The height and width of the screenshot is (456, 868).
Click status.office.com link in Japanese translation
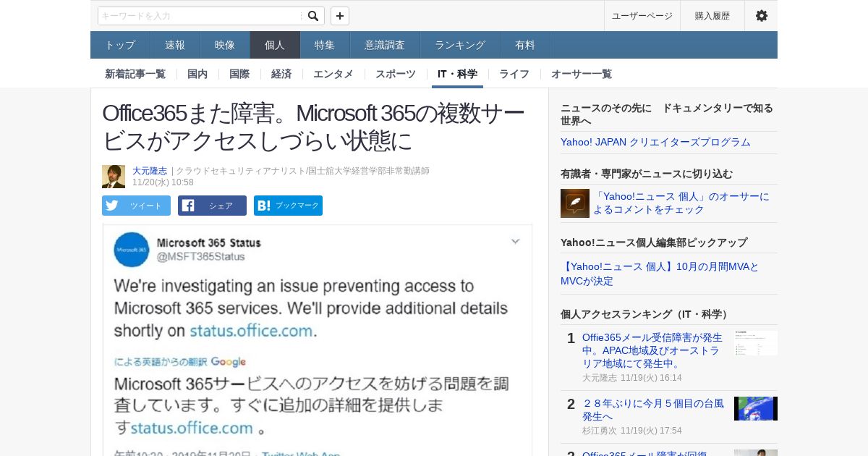pyautogui.click(x=192, y=427)
